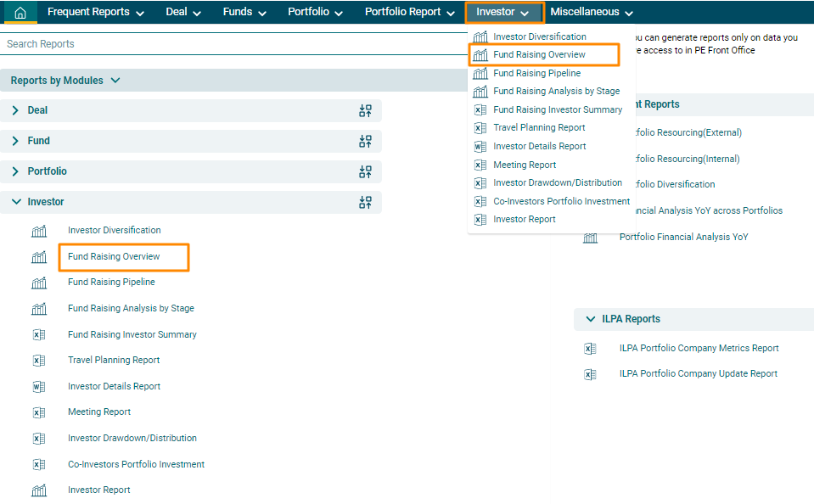Open the Miscellaneous menu
Screen dimensions: 814x504
591,13
